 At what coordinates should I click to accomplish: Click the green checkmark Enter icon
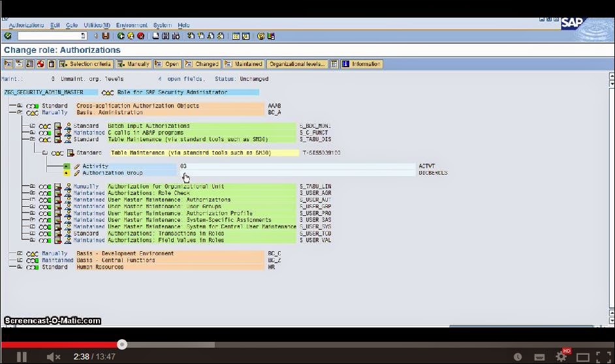[x=8, y=36]
